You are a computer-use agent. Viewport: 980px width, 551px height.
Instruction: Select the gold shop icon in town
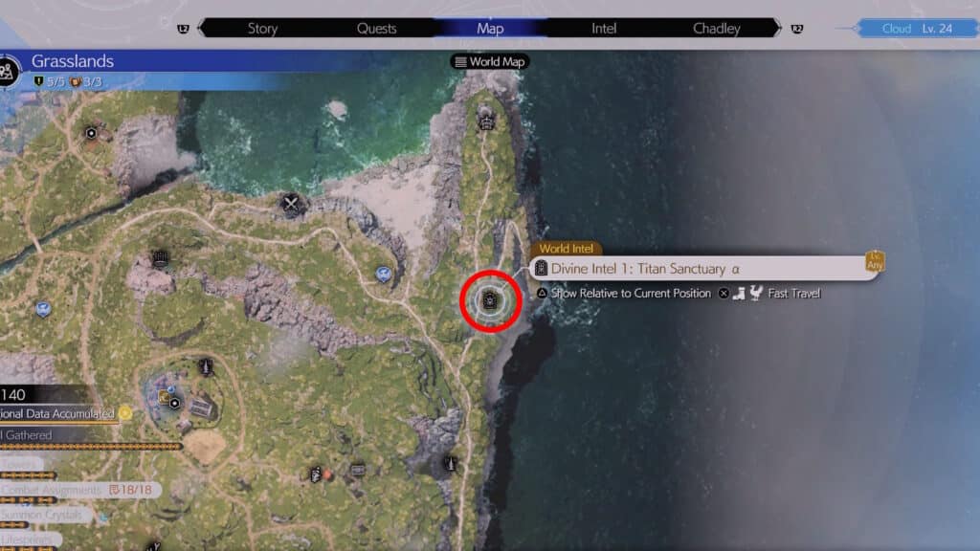[x=165, y=397]
